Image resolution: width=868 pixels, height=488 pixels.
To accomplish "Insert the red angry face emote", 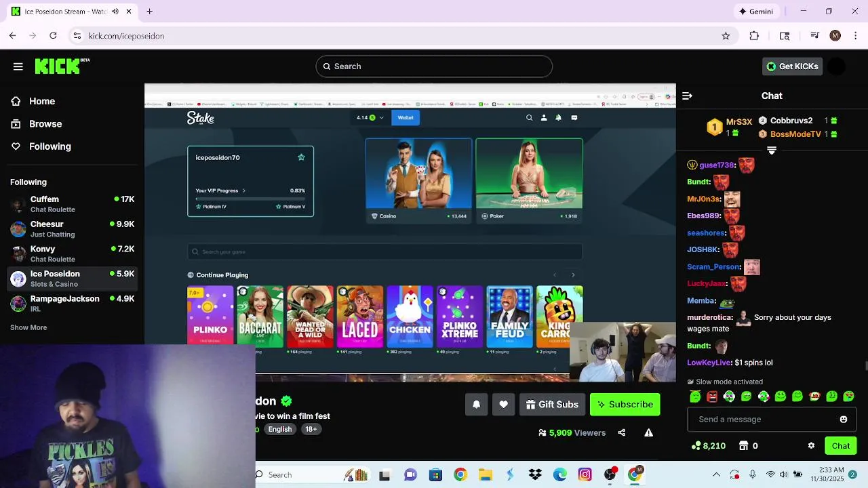I will click(x=712, y=396).
